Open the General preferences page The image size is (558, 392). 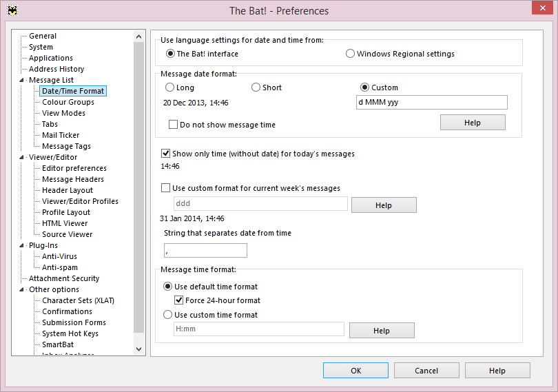click(x=43, y=36)
